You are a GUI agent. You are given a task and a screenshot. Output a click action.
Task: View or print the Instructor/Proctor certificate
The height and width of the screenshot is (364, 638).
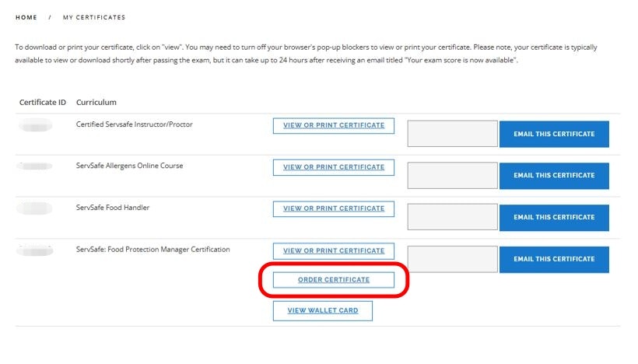click(x=334, y=125)
